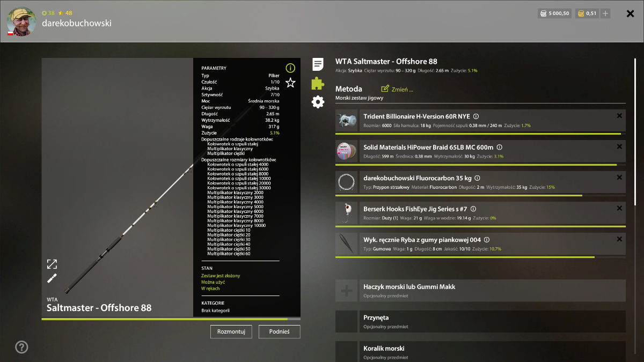Screen dimensions: 644x362
Task: Click the Morski zestaw jigowy text
Action: [359, 98]
